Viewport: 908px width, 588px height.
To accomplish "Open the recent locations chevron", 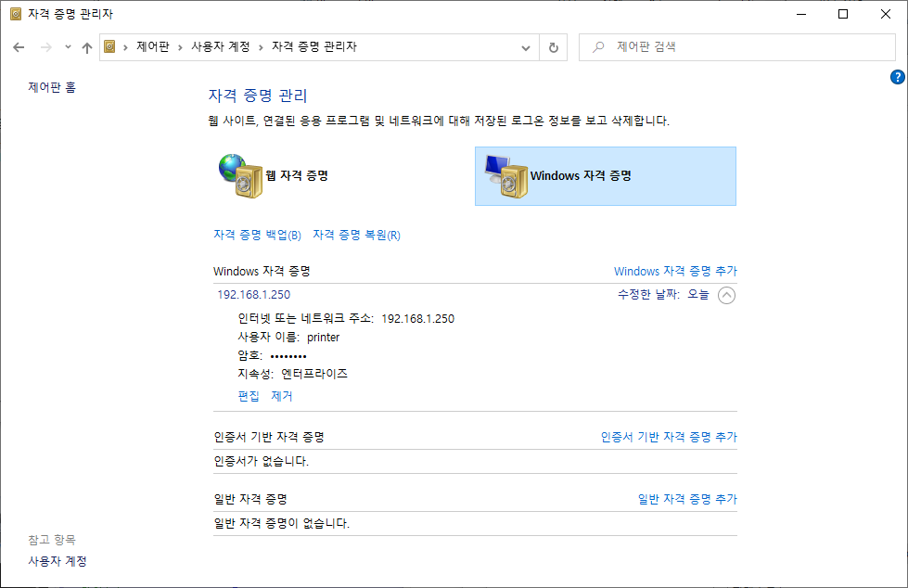I will (68, 47).
